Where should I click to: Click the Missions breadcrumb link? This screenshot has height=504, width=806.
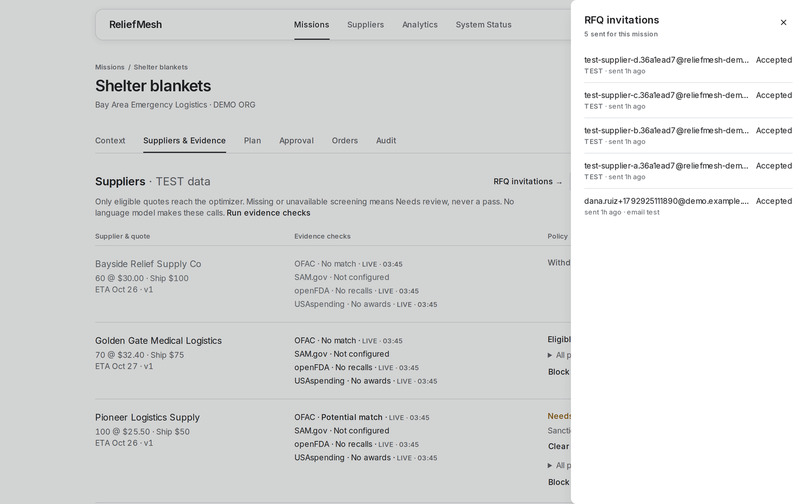[x=109, y=67]
